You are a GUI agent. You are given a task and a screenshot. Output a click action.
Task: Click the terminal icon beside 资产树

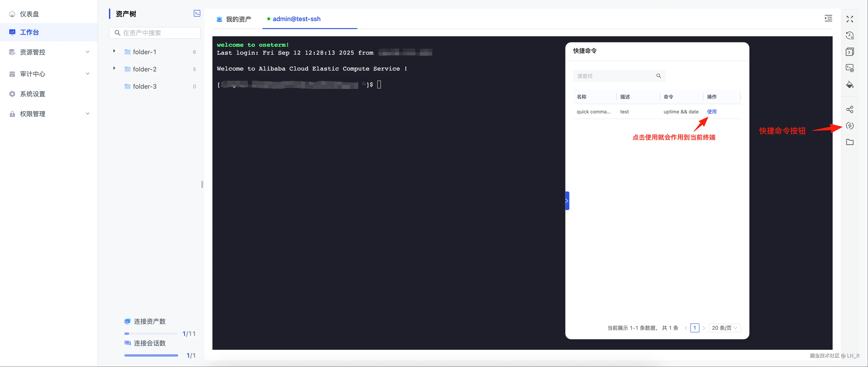click(x=197, y=14)
